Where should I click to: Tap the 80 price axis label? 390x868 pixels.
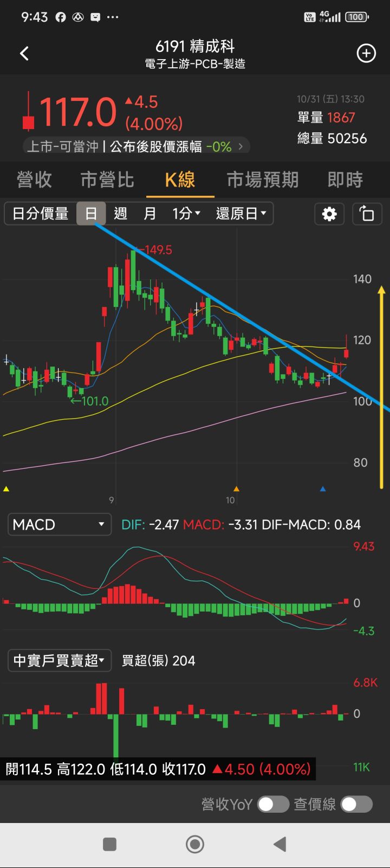coord(360,462)
